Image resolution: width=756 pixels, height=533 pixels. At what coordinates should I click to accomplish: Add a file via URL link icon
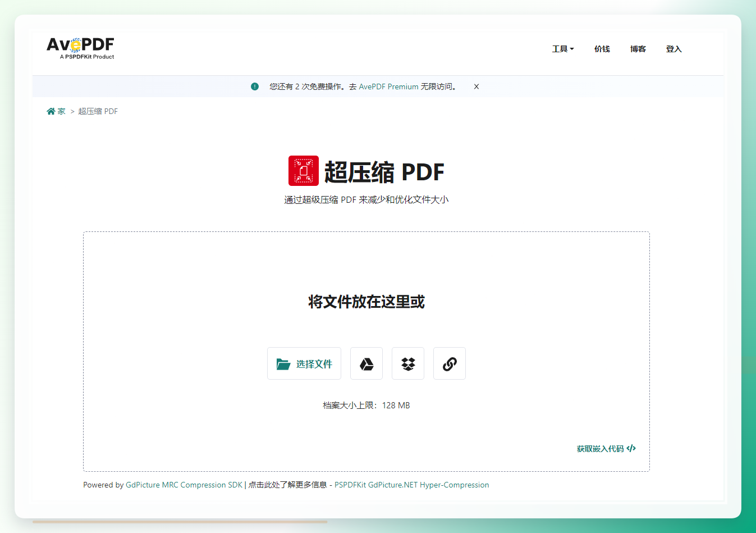[450, 363]
